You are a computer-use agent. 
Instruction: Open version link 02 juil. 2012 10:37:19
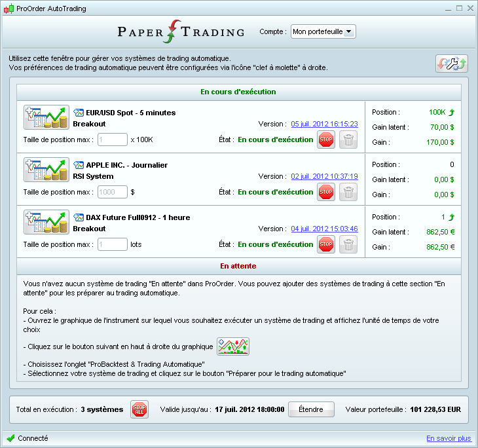(x=324, y=176)
